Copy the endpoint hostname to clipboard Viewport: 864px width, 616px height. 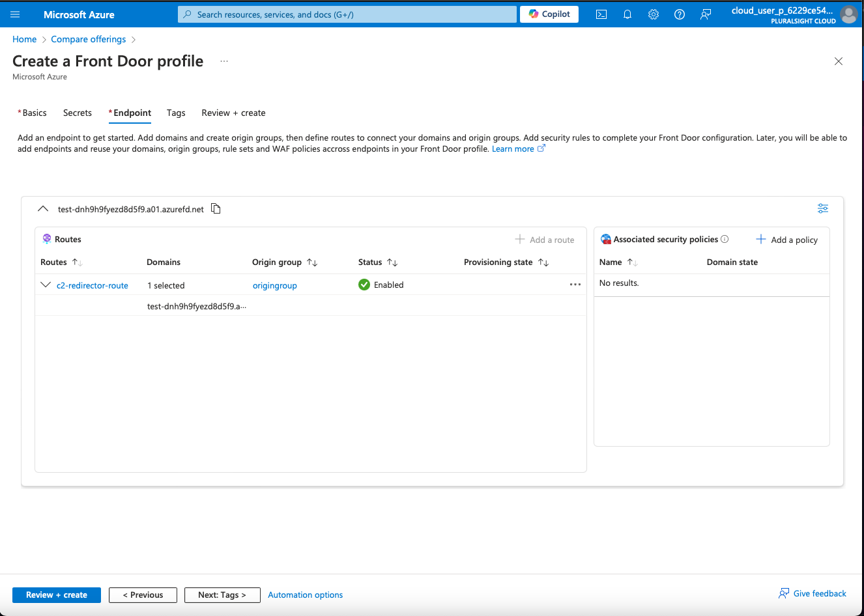click(216, 208)
